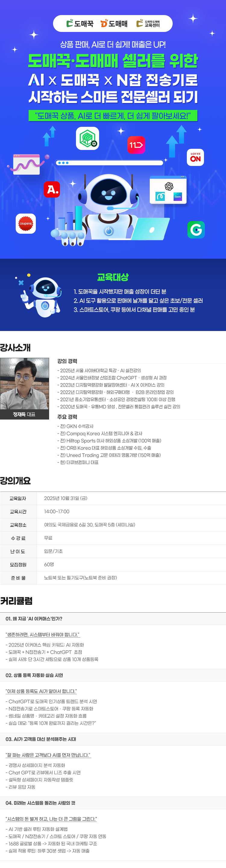
Task: Select the red 11번가 app icon
Action: click(136, 145)
